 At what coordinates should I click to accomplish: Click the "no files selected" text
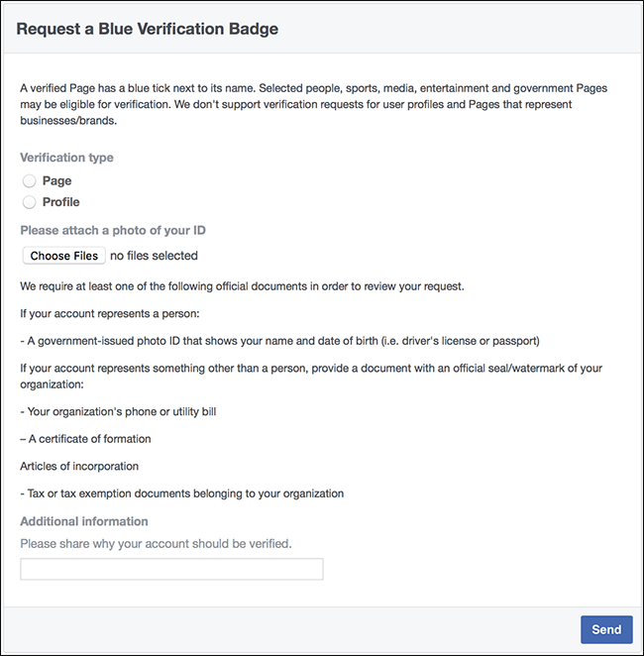[x=154, y=256]
